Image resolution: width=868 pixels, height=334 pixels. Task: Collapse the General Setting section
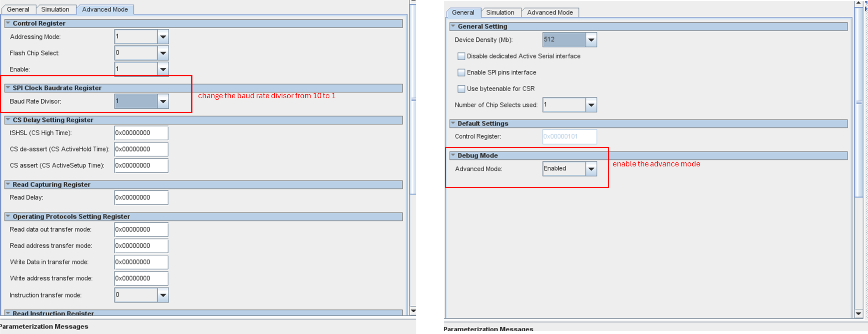tap(453, 26)
